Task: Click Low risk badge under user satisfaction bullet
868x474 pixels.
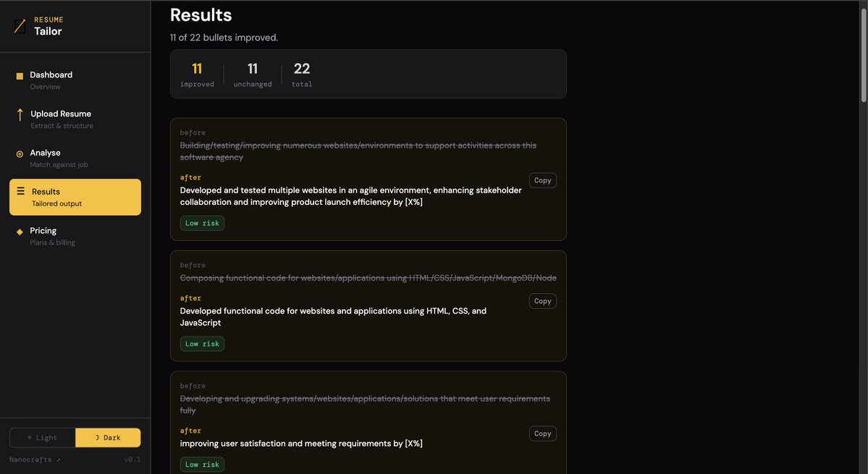Action: 202,465
